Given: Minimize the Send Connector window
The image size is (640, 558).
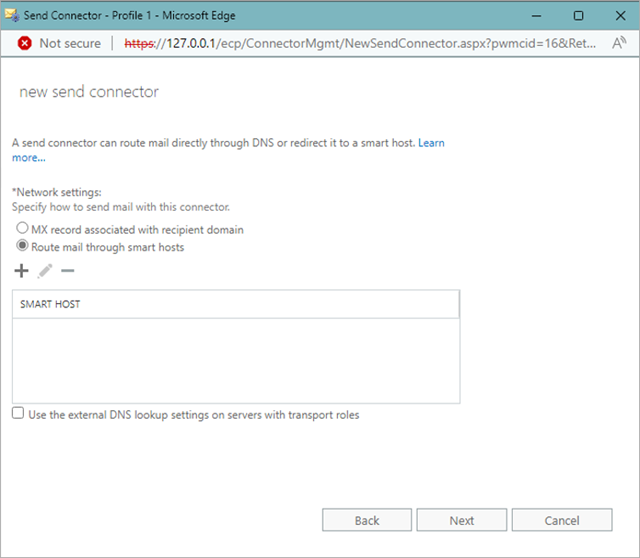Looking at the screenshot, I should click(x=532, y=15).
